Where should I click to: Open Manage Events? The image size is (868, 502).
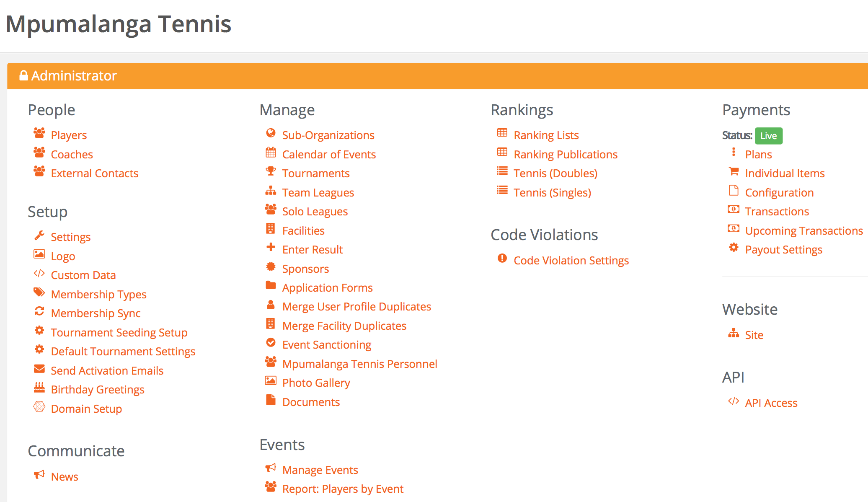click(320, 470)
